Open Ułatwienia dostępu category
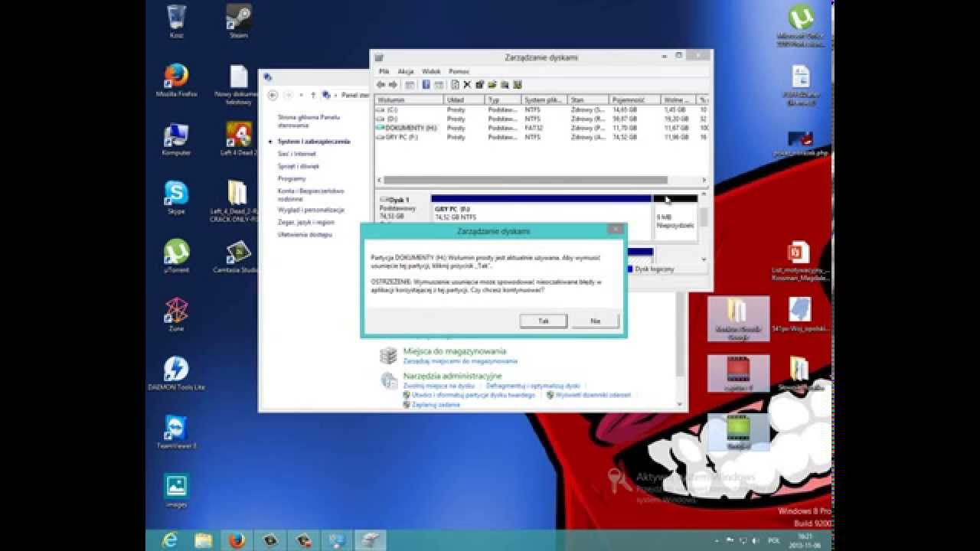 305,234
